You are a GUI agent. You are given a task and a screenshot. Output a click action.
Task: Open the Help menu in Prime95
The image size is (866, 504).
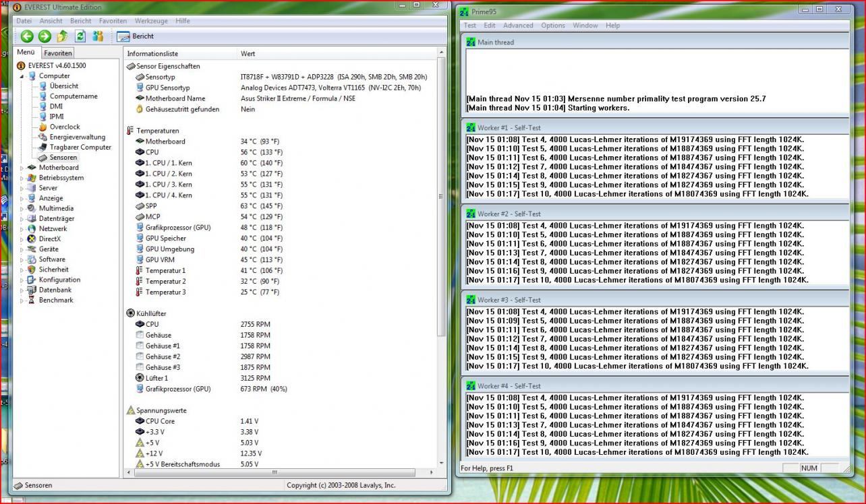coord(612,26)
